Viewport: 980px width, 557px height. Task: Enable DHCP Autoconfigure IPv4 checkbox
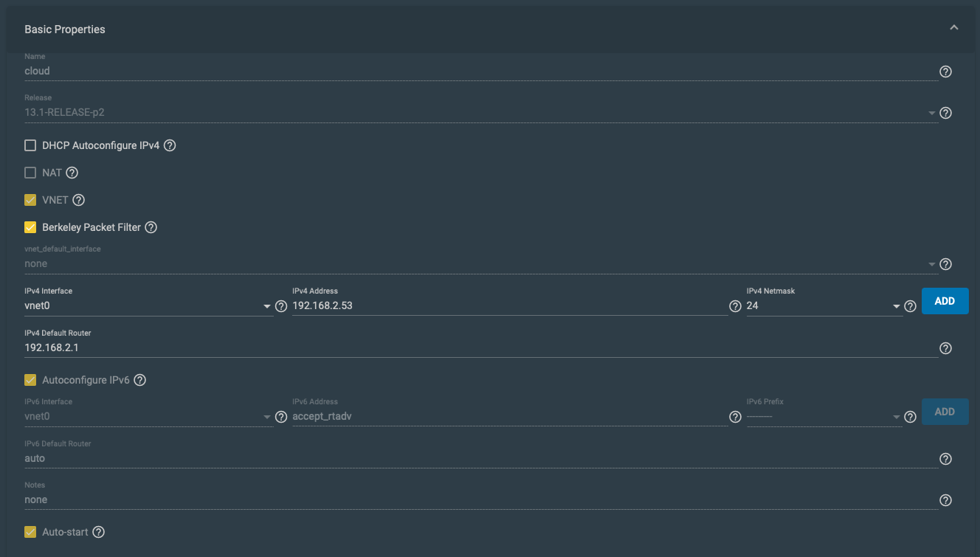(30, 145)
